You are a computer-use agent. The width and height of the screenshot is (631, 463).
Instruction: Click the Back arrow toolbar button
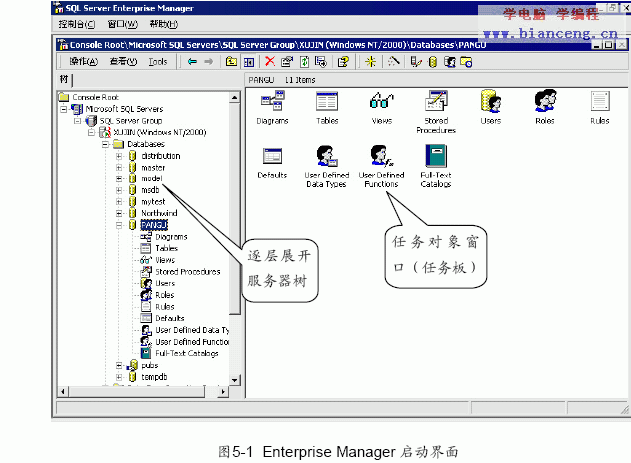tap(192, 62)
